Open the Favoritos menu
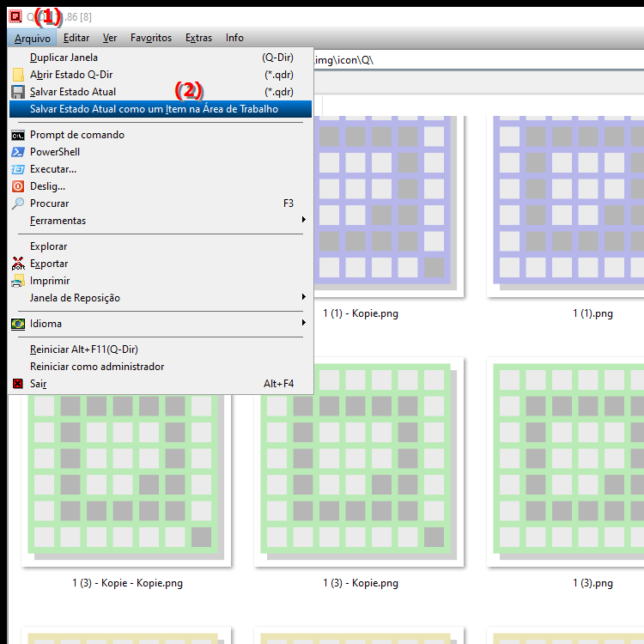644x644 pixels. coord(150,38)
